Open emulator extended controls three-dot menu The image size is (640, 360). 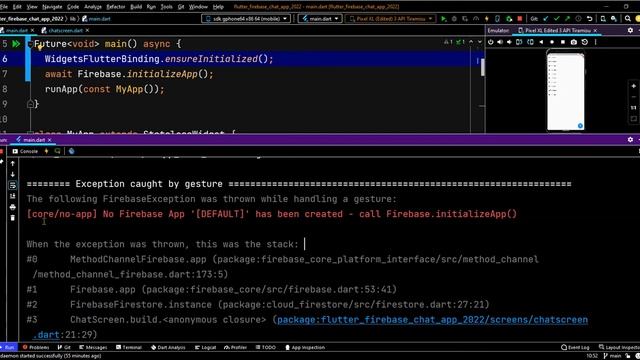tap(596, 42)
